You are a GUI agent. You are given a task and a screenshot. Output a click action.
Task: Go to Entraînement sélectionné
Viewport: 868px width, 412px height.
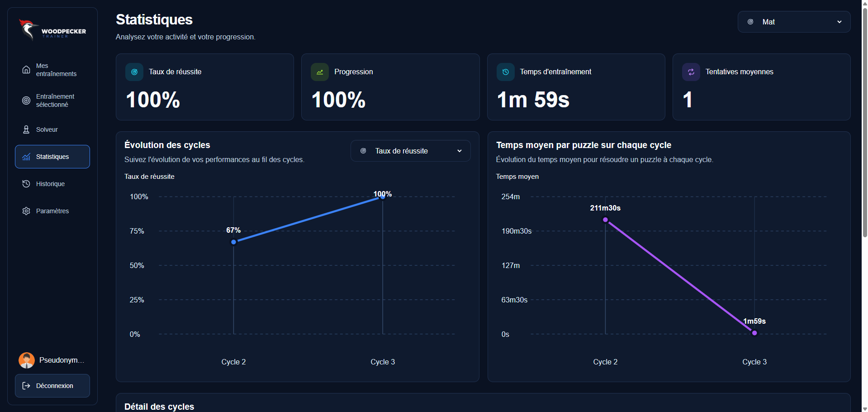click(52, 101)
